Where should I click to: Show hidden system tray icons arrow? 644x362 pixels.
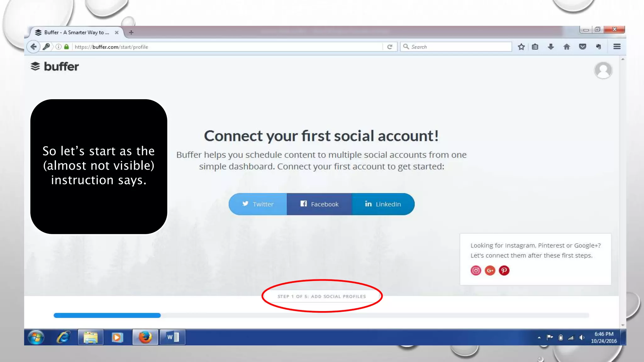539,337
